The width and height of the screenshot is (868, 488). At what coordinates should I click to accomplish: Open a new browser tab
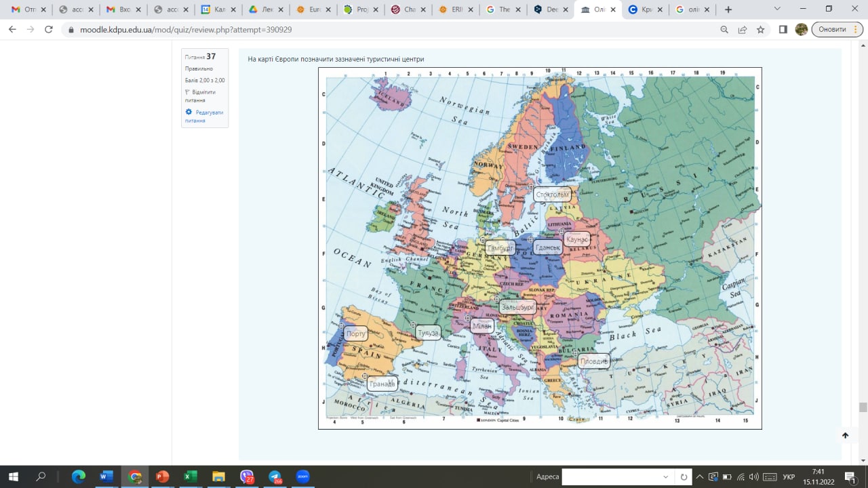tap(728, 9)
